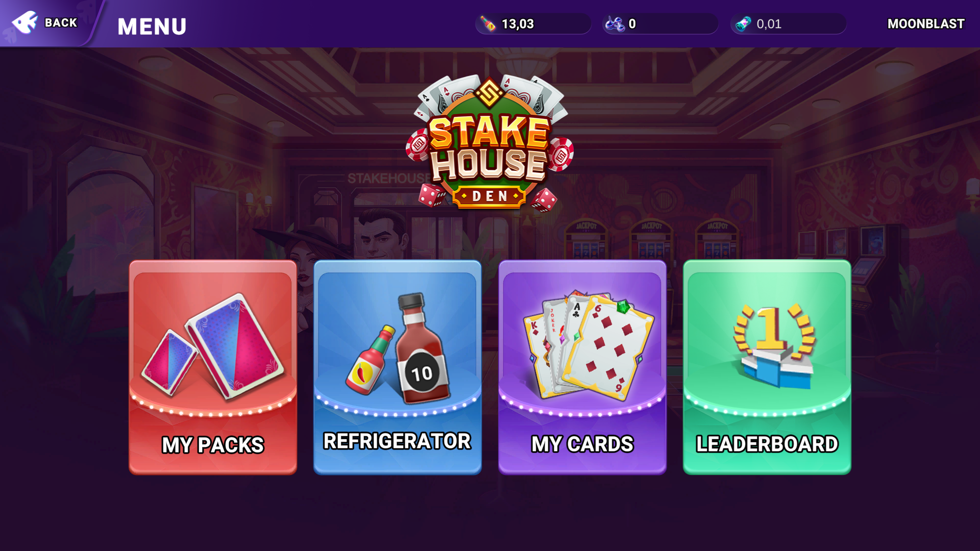Select the 0 molecule balance field
Viewport: 980px width, 551px height.
[x=660, y=23]
